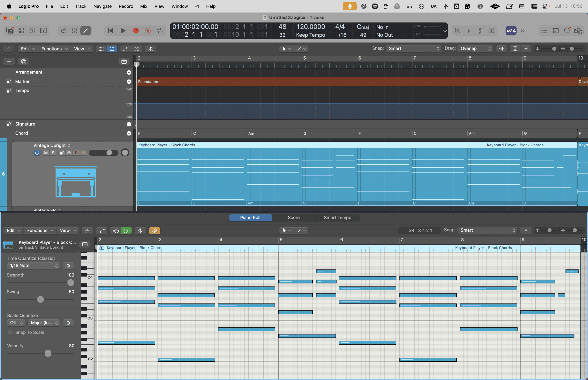
Task: Click the Cmaj key signature display
Action: click(363, 27)
